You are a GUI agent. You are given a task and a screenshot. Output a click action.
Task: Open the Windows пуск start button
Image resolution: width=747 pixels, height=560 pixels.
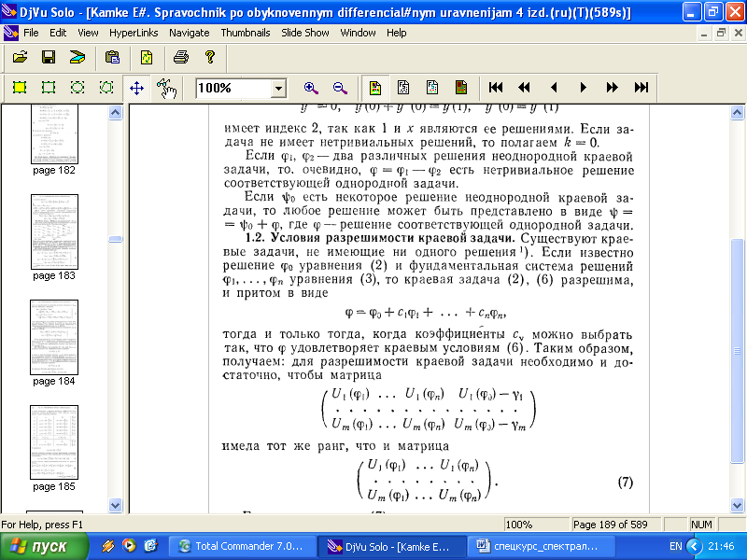point(44,546)
